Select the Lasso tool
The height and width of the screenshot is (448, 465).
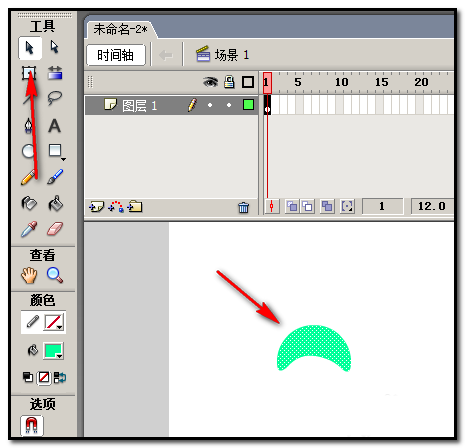pos(55,98)
